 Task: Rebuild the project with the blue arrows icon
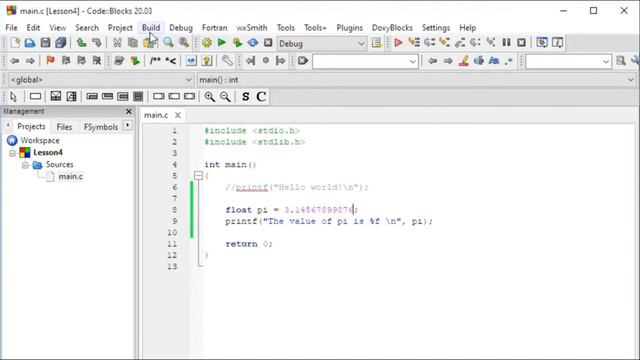click(253, 43)
